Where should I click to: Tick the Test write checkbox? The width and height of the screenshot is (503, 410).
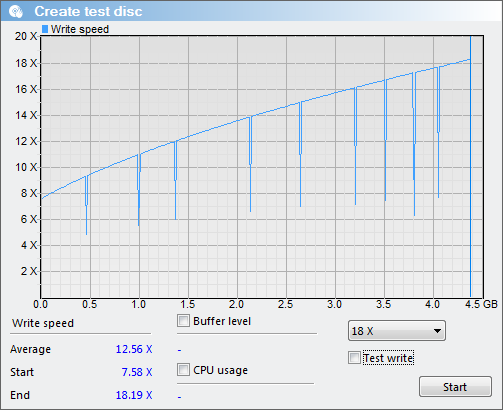[354, 358]
